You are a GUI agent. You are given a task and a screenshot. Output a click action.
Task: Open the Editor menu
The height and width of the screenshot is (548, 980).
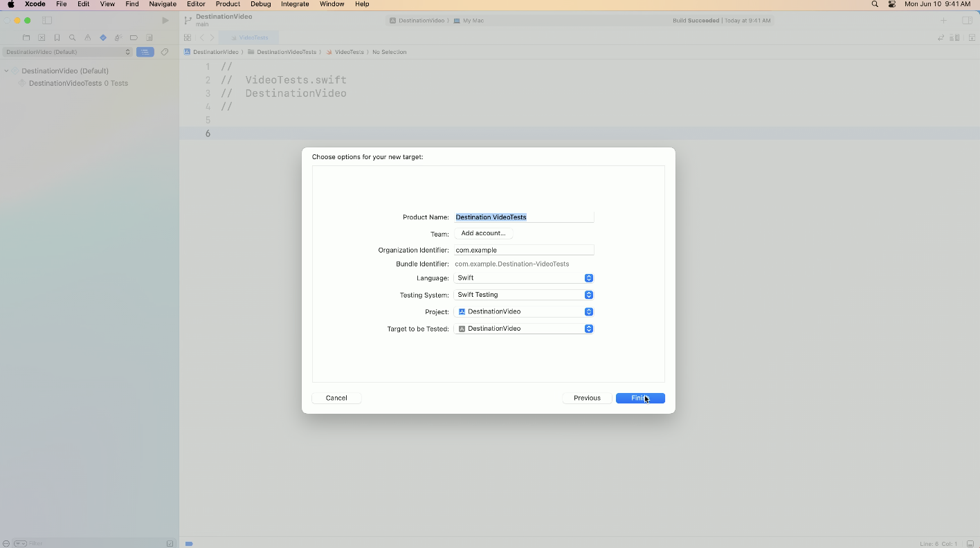click(196, 4)
